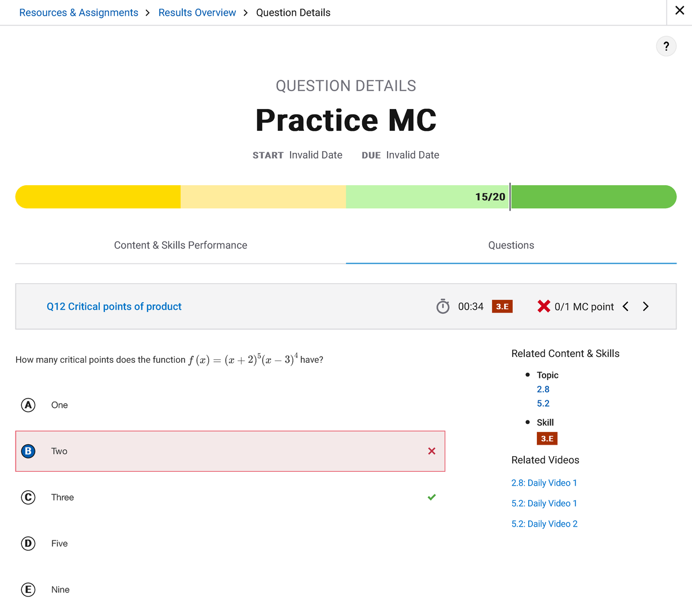The height and width of the screenshot is (616, 692).
Task: Open the Questions tab
Action: point(511,245)
